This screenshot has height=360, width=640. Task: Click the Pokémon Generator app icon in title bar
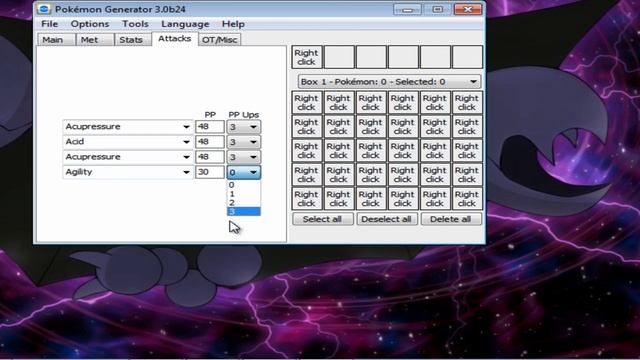point(44,9)
